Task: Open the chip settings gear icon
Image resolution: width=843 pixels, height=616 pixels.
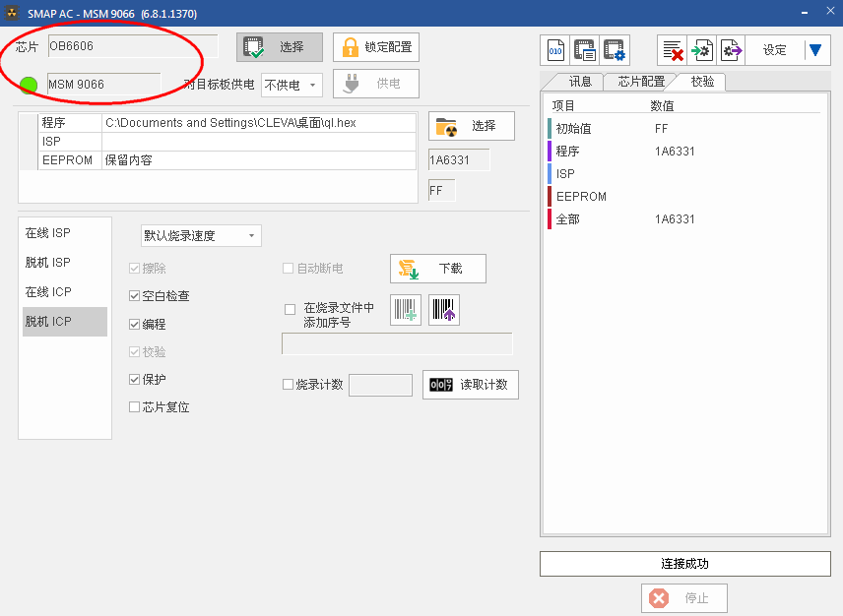Action: point(614,50)
